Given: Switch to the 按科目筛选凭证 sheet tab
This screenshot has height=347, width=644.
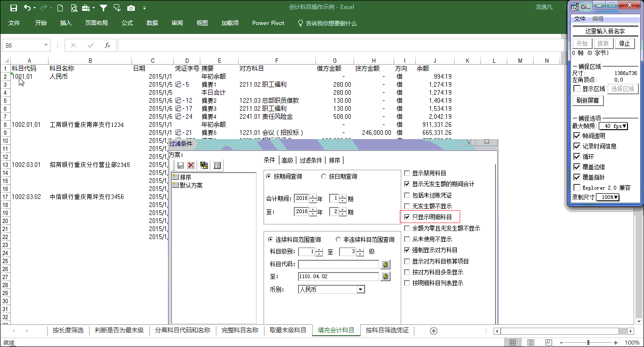Looking at the screenshot, I should [x=387, y=330].
